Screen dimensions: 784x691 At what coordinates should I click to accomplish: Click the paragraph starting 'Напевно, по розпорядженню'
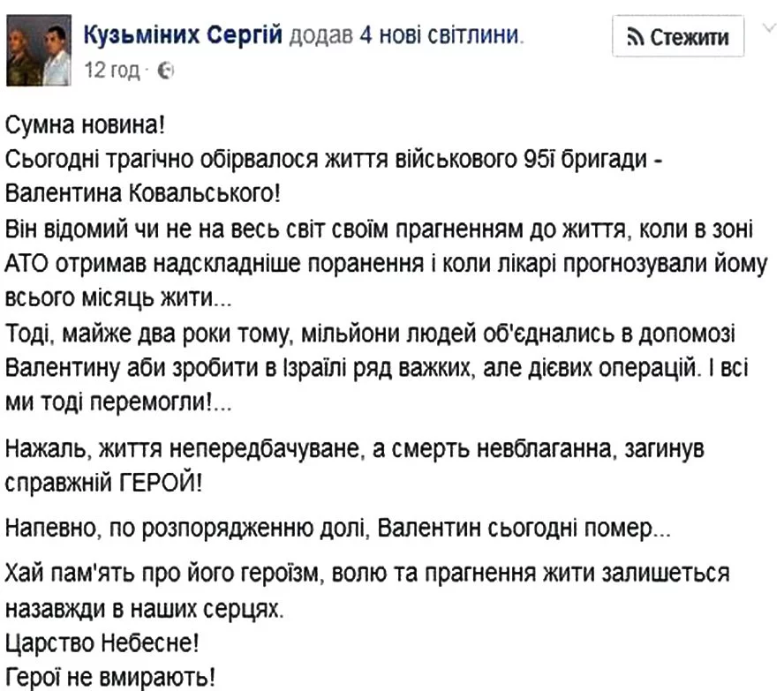(338, 529)
